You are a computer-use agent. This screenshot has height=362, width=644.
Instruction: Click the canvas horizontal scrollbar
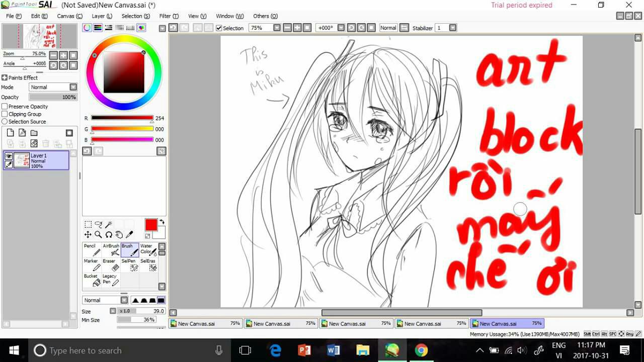pyautogui.click(x=401, y=313)
